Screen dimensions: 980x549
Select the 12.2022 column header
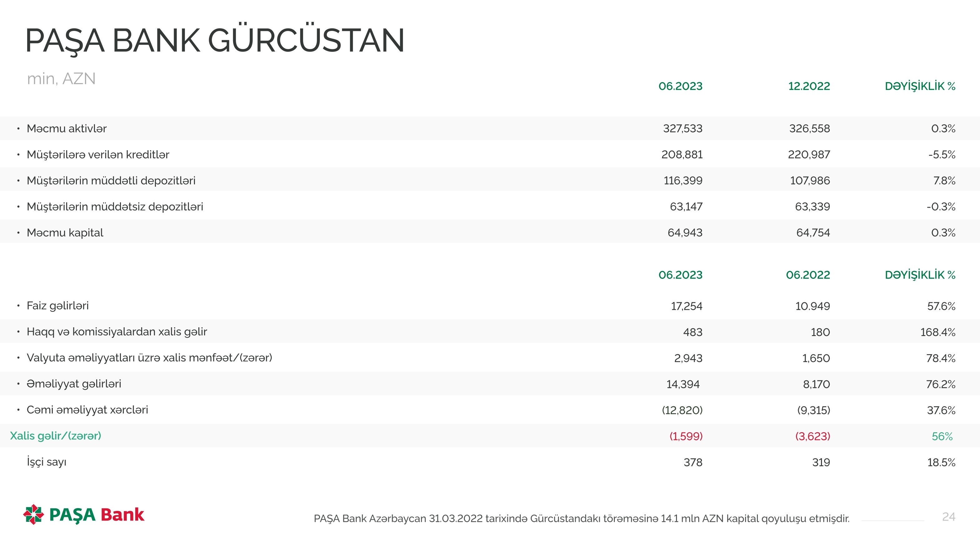809,86
